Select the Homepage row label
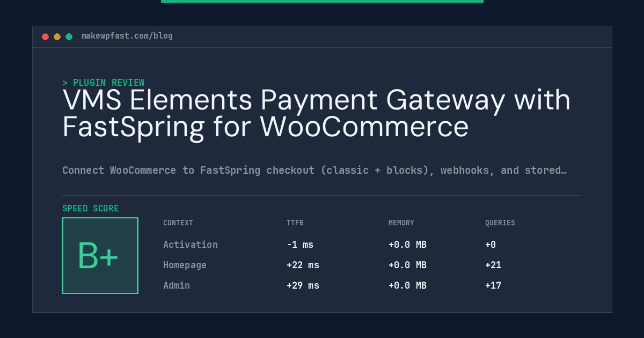This screenshot has width=644, height=338. click(x=185, y=265)
